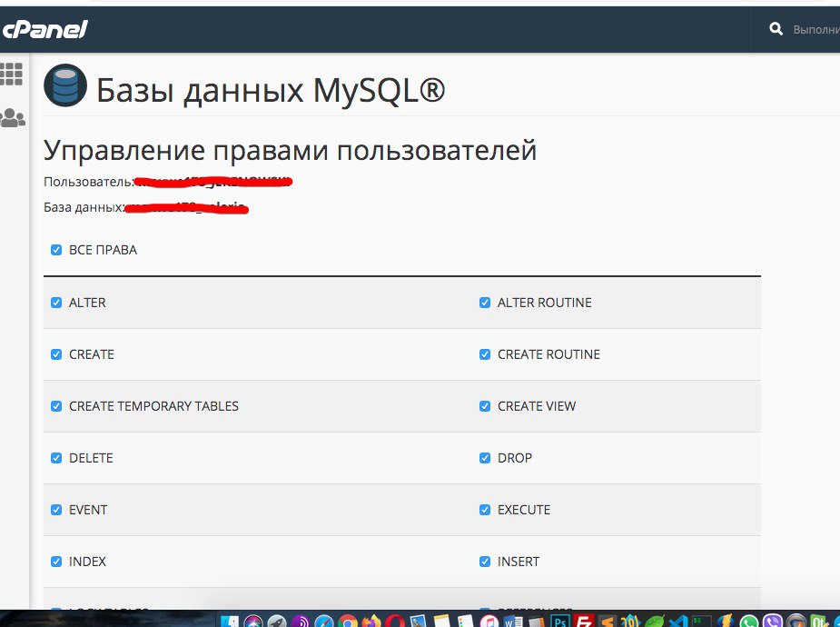
Task: Click the База данных: label
Action: point(84,207)
